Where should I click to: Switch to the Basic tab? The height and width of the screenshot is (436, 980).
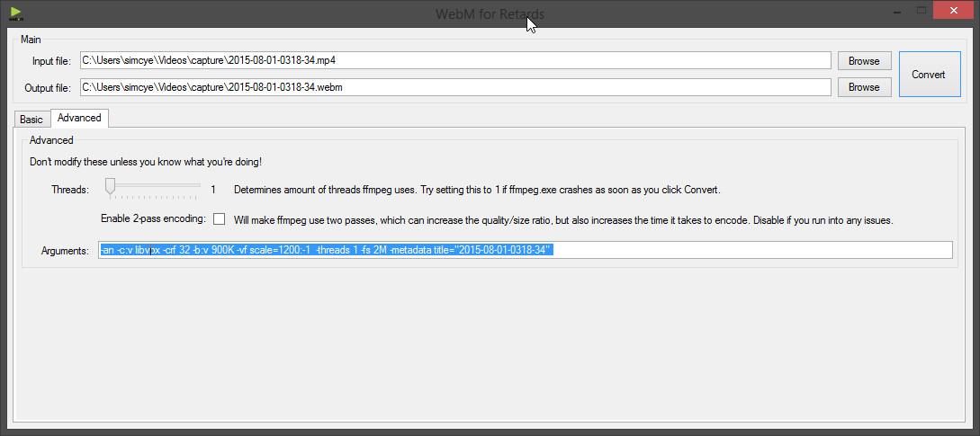31,120
